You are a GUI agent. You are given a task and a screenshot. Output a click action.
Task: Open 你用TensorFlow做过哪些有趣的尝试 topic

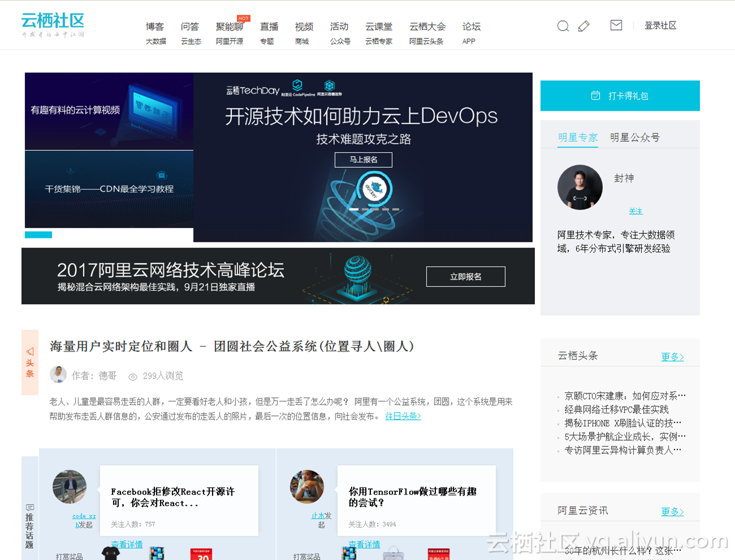[412, 497]
